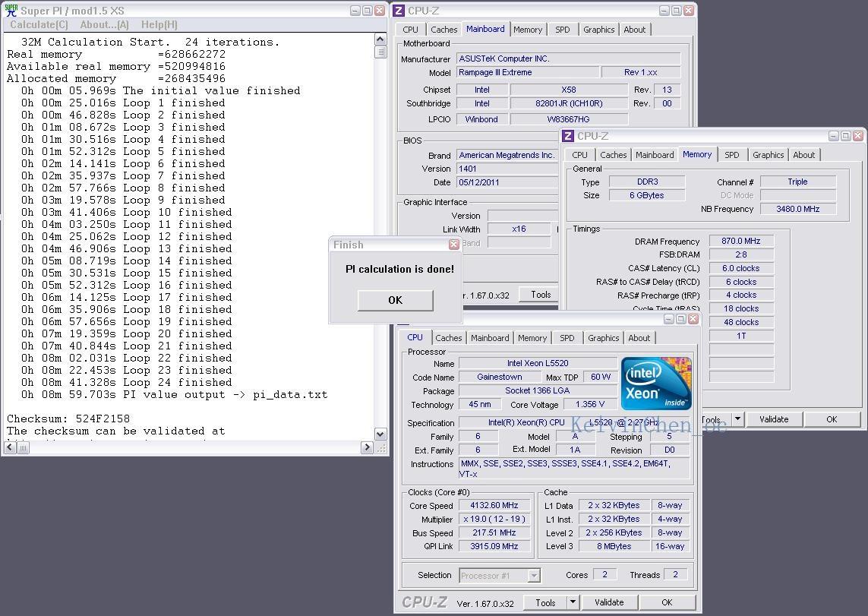Click the Channel # value Triple
The image size is (868, 616).
click(x=797, y=182)
